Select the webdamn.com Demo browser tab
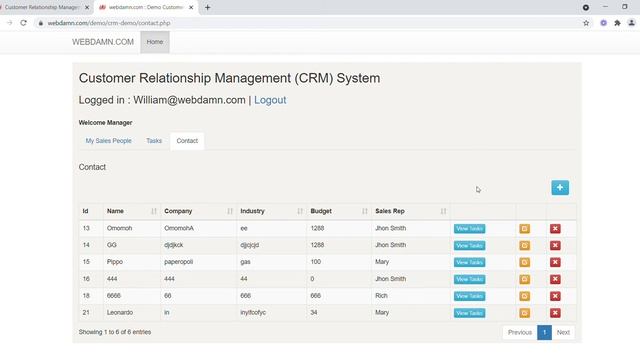 (145, 7)
